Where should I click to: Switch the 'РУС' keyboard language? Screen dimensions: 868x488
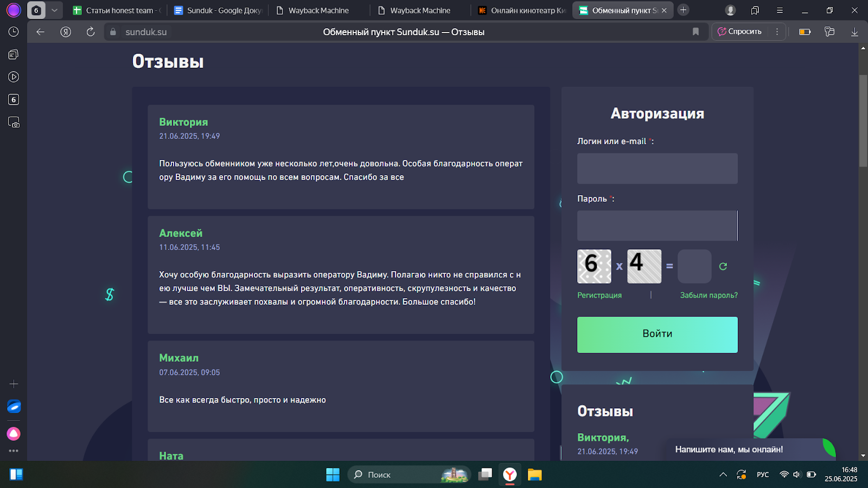click(763, 474)
